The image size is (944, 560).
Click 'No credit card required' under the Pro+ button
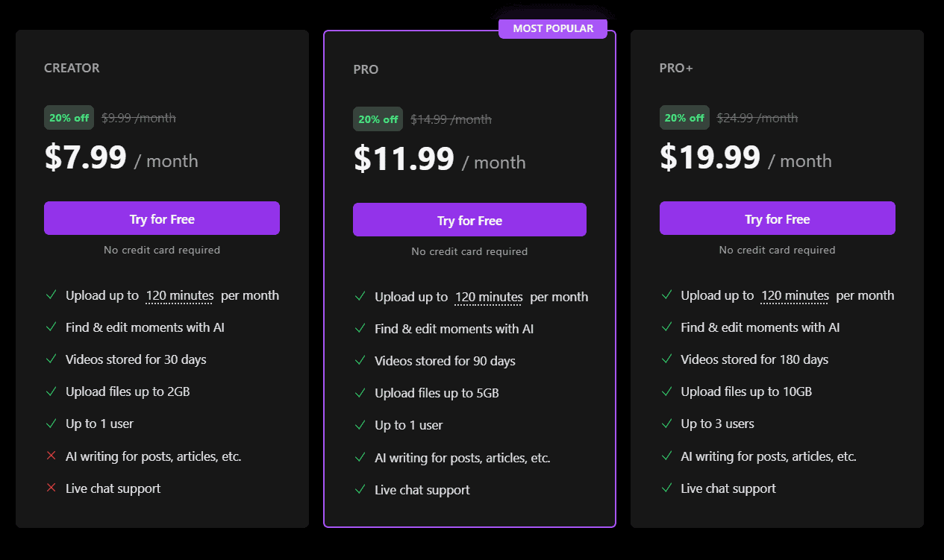coord(777,250)
